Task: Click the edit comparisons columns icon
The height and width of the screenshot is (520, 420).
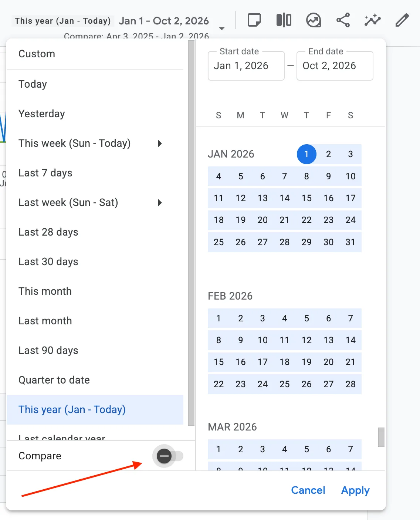Action: 284,20
